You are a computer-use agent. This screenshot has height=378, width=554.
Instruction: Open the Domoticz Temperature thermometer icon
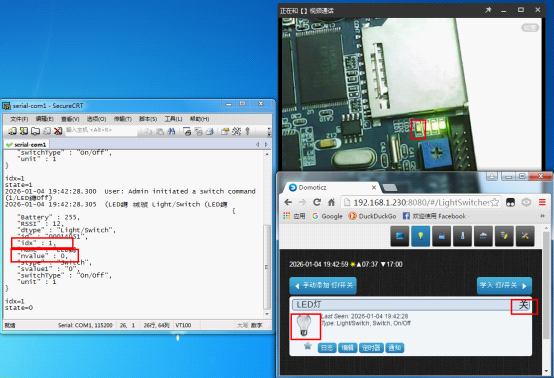(462, 236)
